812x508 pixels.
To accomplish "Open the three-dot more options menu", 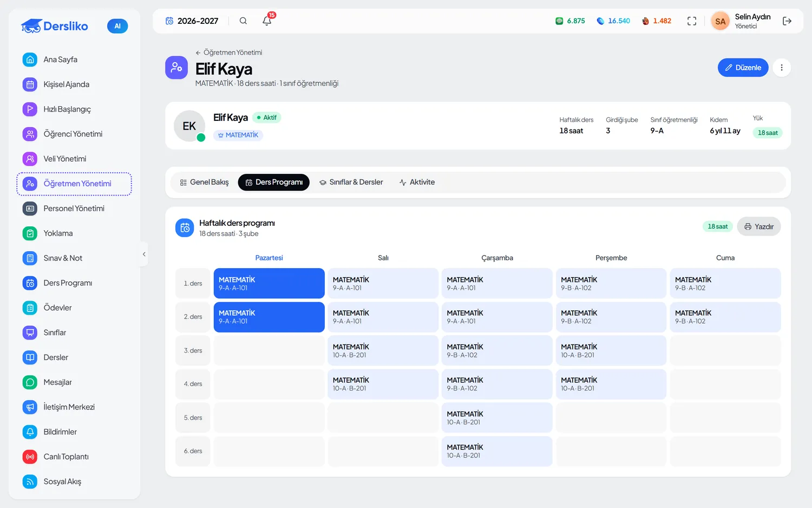I will click(782, 68).
